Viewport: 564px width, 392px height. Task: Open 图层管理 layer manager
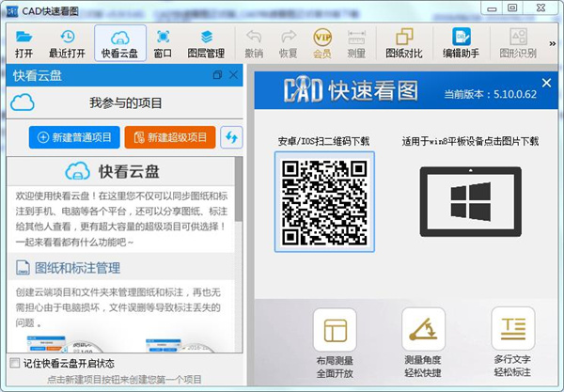pos(206,43)
